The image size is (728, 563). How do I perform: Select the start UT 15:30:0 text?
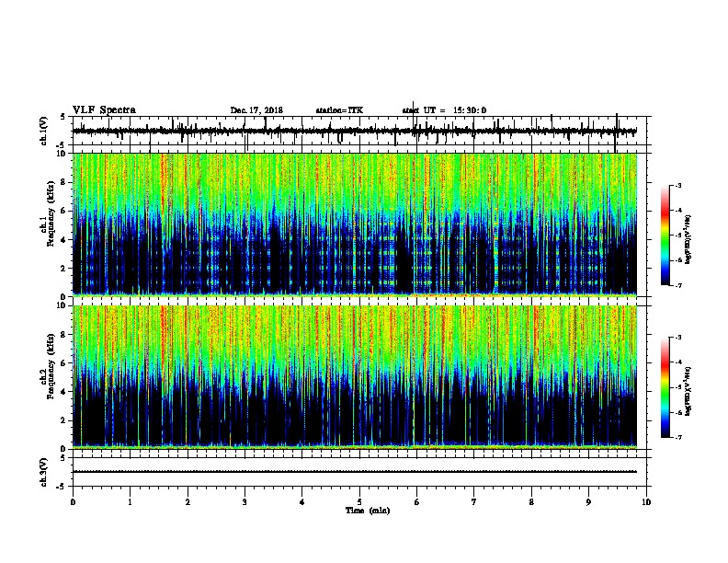444,110
